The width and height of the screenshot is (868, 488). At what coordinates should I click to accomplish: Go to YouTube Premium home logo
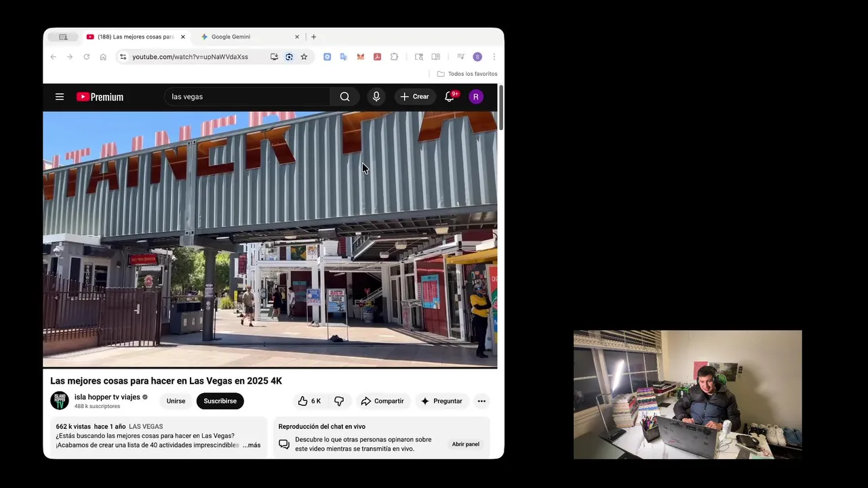coord(100,97)
